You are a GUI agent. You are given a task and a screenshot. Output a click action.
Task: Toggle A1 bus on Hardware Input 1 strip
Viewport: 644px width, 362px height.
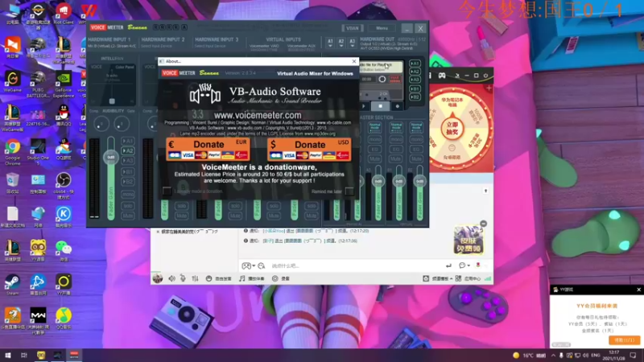(128, 142)
